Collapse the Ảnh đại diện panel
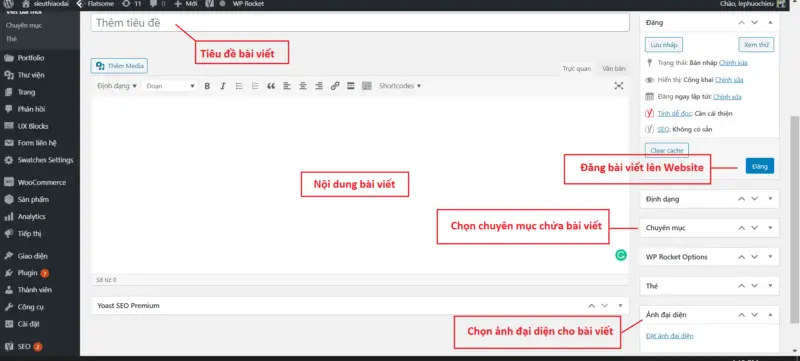800x361 pixels. [770, 315]
